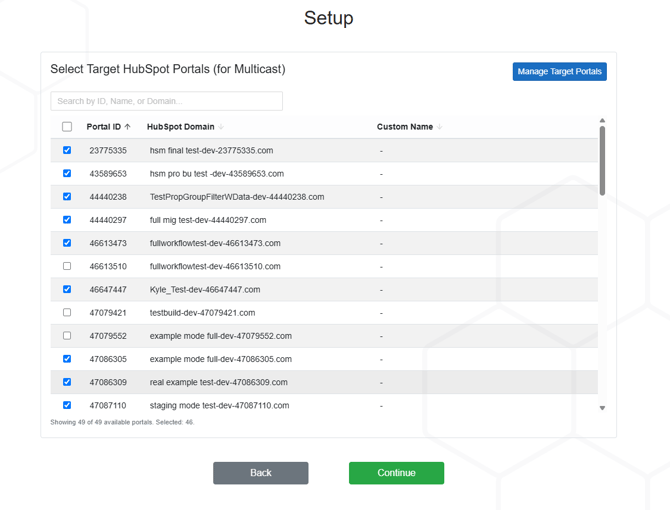The height and width of the screenshot is (510, 670).
Task: Select domain example mode full-dev-47086305.com
Action: point(220,359)
